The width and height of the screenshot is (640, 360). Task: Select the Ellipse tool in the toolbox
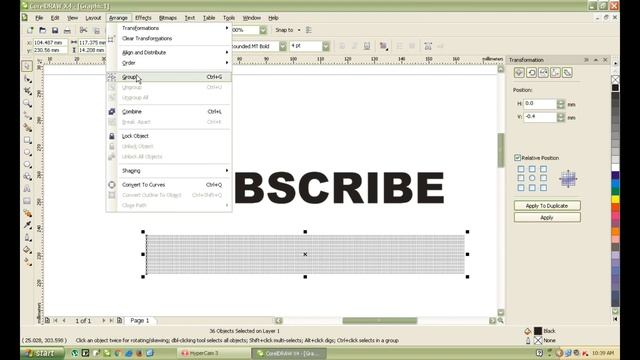click(x=27, y=152)
